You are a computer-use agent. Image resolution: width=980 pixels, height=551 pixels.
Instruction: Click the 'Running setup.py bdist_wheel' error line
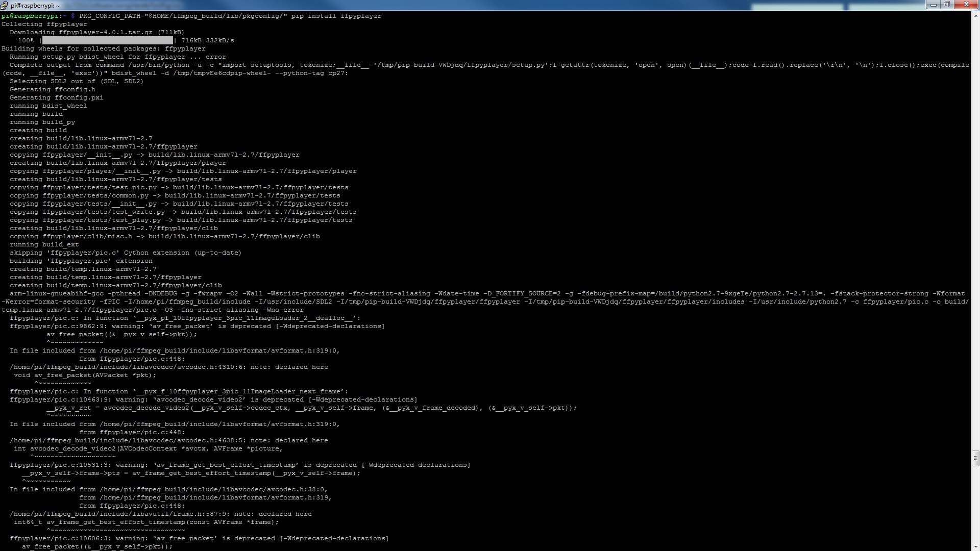coord(117,57)
